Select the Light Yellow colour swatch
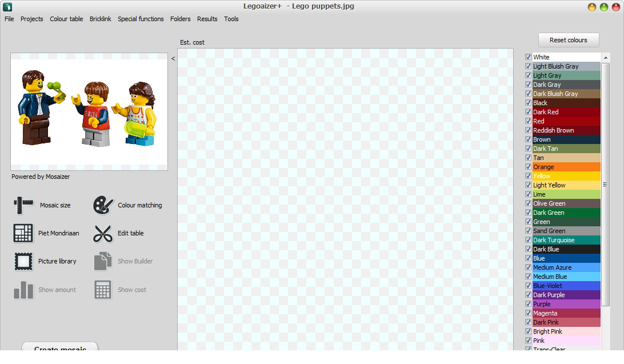This screenshot has height=364, width=624. [566, 185]
